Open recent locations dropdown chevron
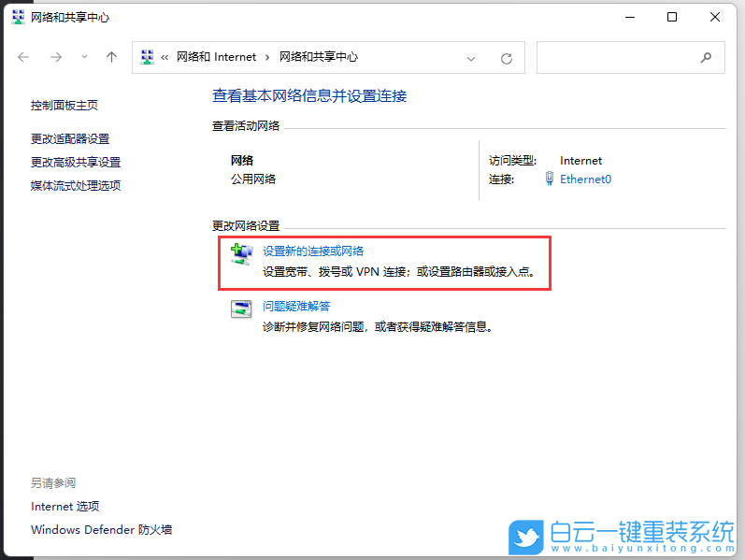Viewport: 745px width, 560px height. pyautogui.click(x=84, y=57)
